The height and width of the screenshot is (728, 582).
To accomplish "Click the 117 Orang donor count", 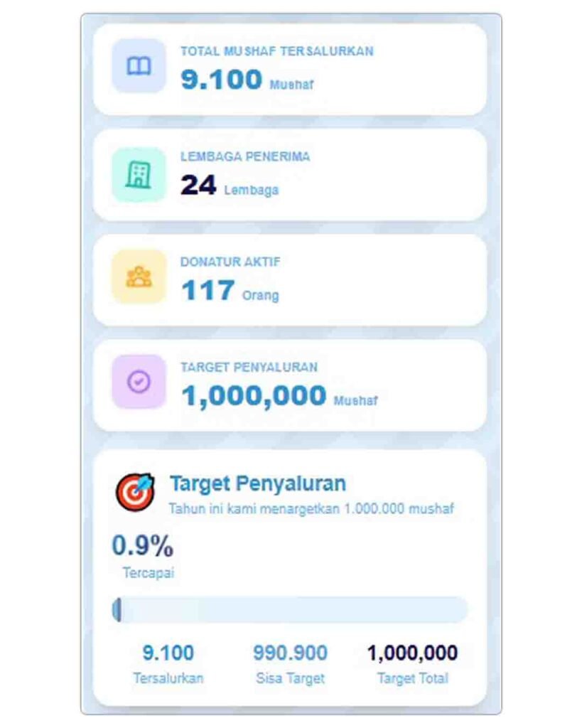I will tap(208, 291).
